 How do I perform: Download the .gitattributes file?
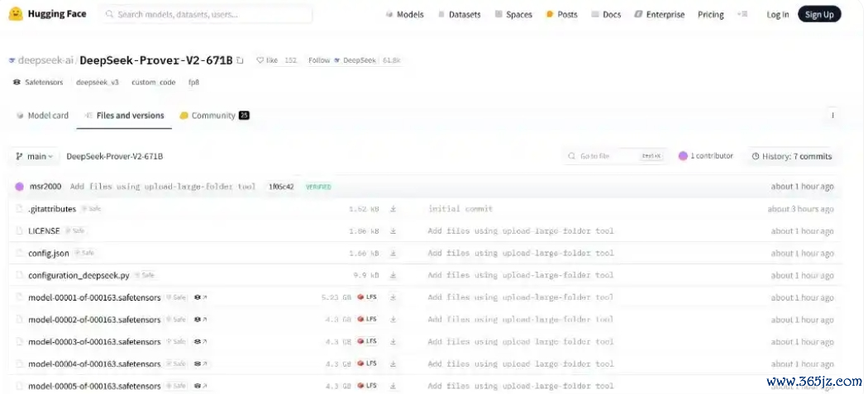(x=393, y=209)
